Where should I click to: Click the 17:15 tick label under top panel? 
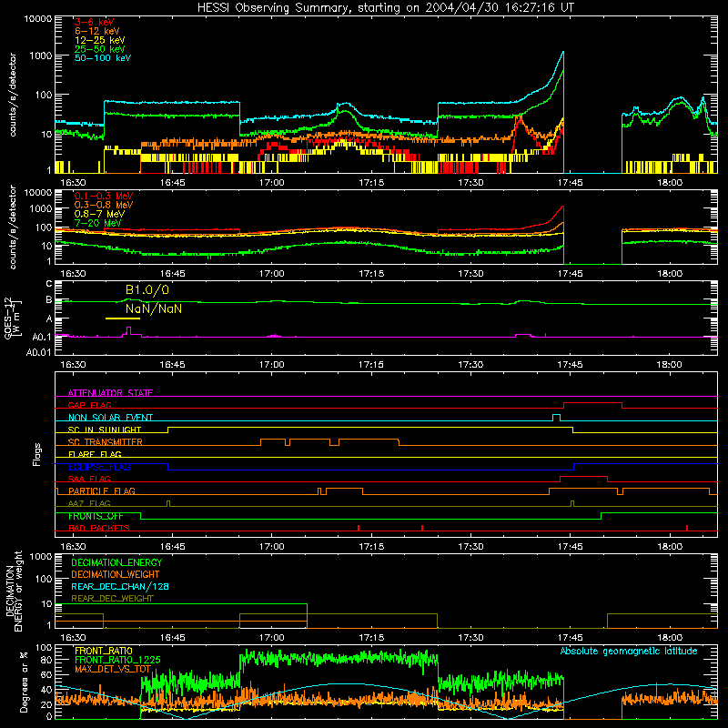[x=371, y=183]
